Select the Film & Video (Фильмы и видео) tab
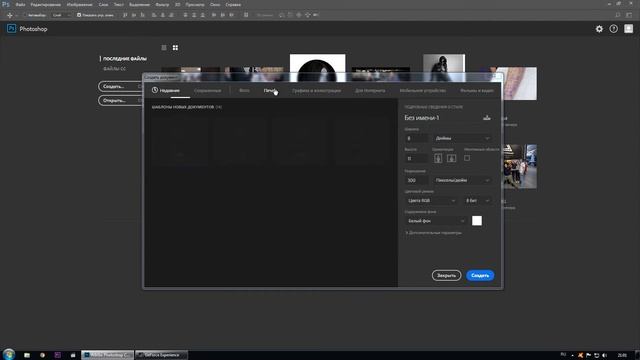 tap(477, 91)
